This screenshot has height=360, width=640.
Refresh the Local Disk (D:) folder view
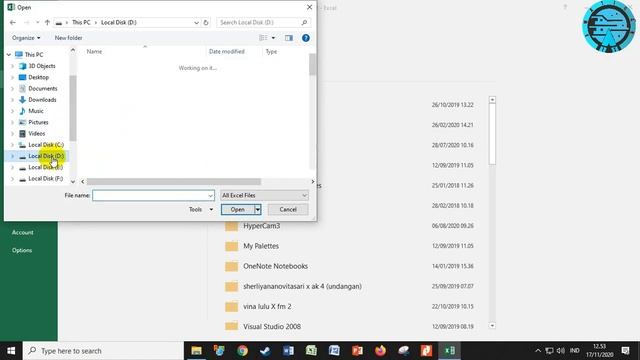[x=206, y=22]
